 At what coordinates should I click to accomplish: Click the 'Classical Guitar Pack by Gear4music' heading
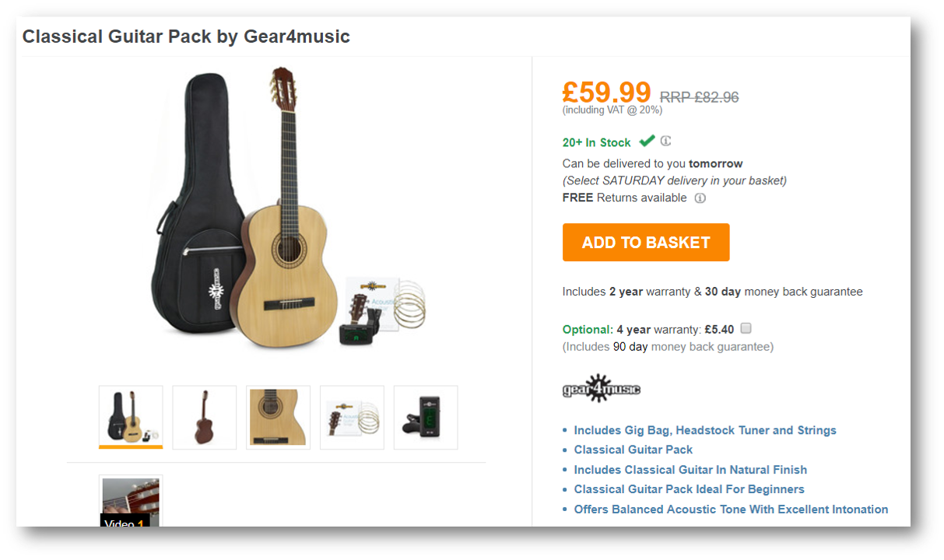(186, 37)
